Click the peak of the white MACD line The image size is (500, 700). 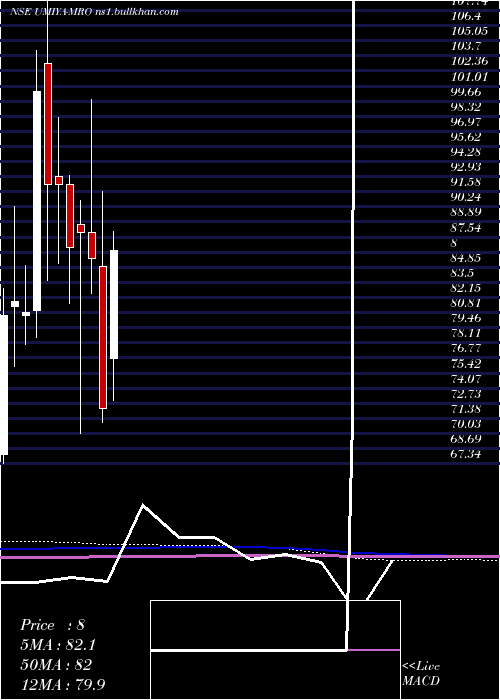click(143, 504)
